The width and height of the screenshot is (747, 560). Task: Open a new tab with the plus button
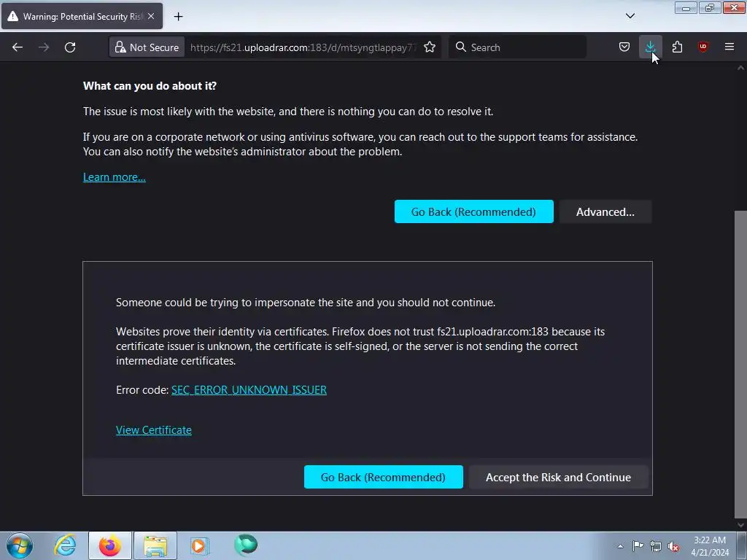coord(178,17)
